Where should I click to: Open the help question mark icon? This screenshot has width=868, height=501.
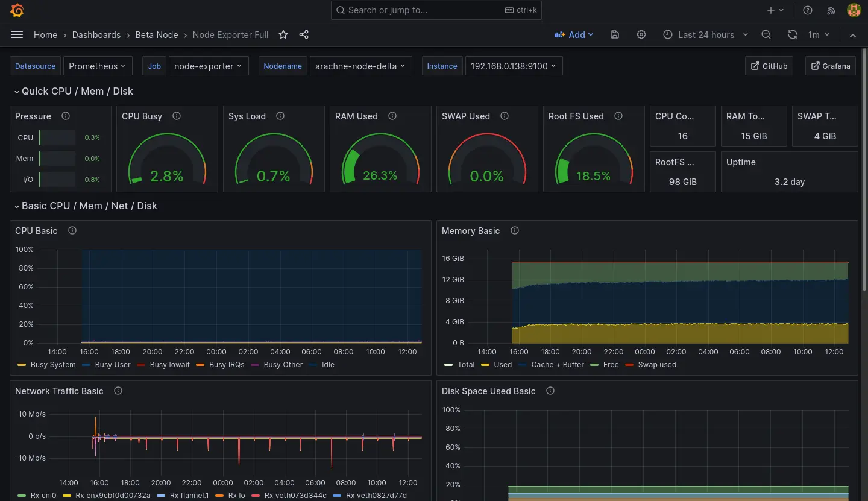pos(808,10)
